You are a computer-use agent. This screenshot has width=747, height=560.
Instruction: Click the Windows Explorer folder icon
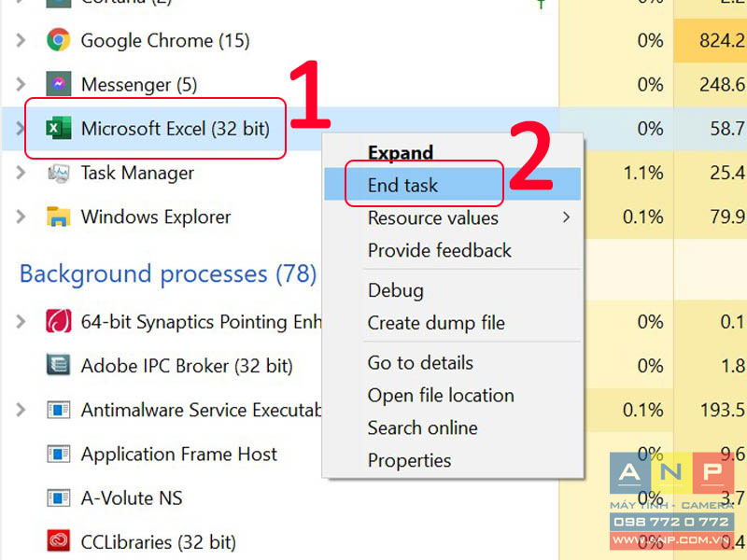click(x=59, y=217)
